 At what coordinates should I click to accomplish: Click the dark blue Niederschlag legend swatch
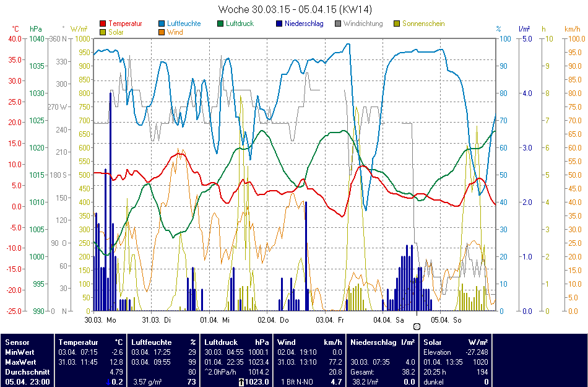click(x=279, y=24)
